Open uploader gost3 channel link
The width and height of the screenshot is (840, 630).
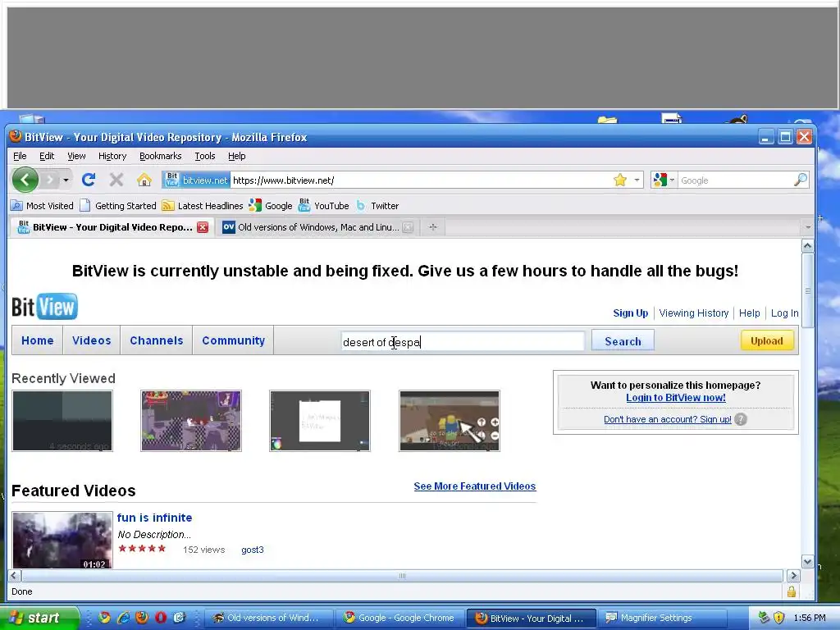tap(253, 550)
